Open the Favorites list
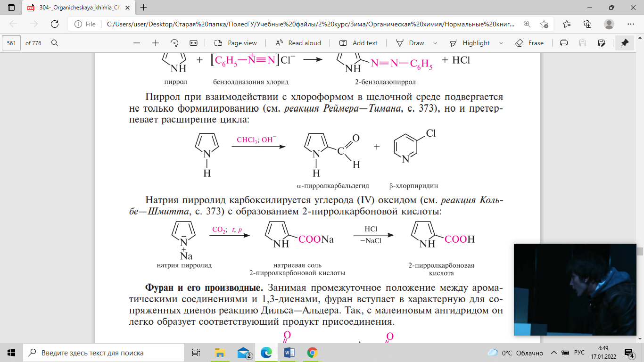This screenshot has height=362, width=644. 566,24
